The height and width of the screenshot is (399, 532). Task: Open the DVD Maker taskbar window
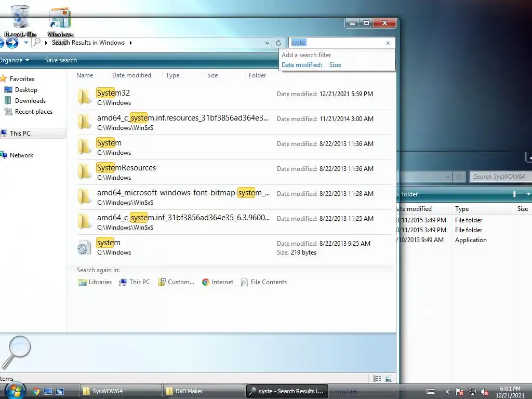[204, 391]
